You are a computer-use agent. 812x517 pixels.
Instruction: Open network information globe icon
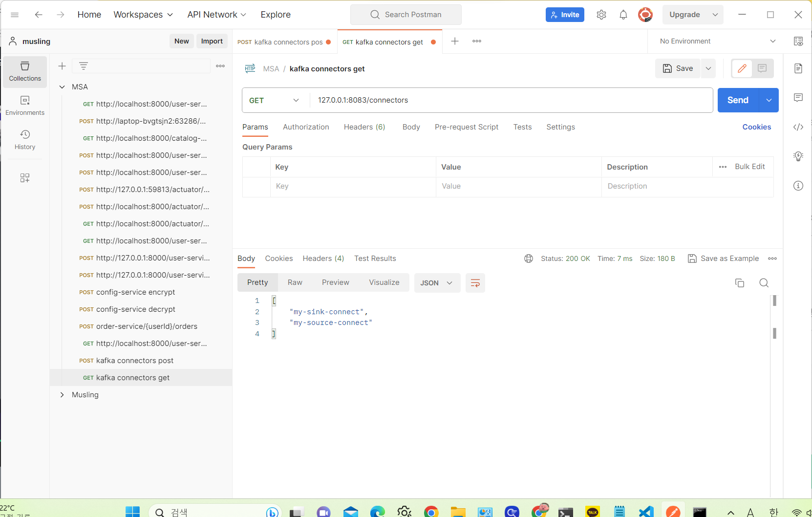[x=529, y=258]
